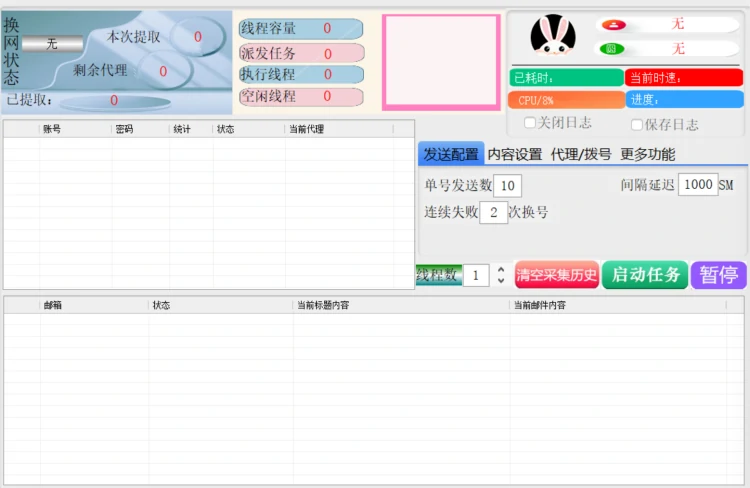
Task: Click the 无 text beside green icon
Action: [x=678, y=48]
